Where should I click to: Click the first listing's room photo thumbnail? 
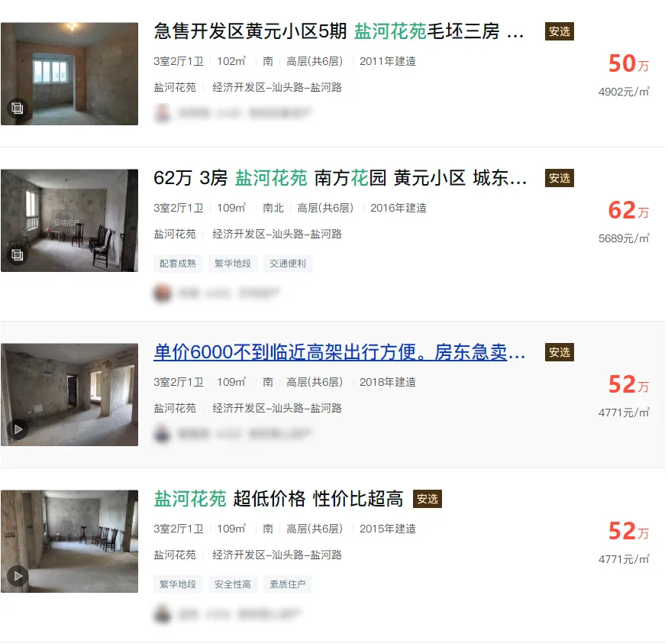[x=69, y=74]
